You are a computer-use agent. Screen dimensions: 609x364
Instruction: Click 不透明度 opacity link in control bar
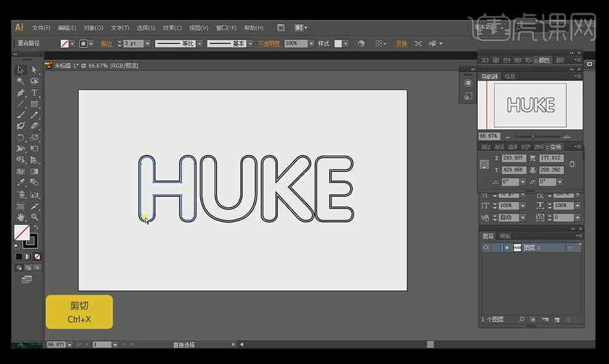(269, 44)
